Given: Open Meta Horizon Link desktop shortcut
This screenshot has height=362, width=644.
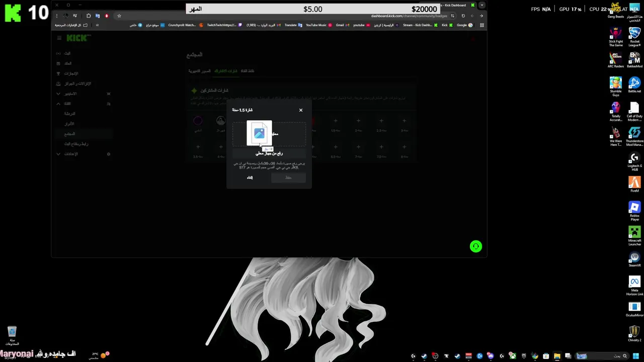Looking at the screenshot, I should pos(634,286).
